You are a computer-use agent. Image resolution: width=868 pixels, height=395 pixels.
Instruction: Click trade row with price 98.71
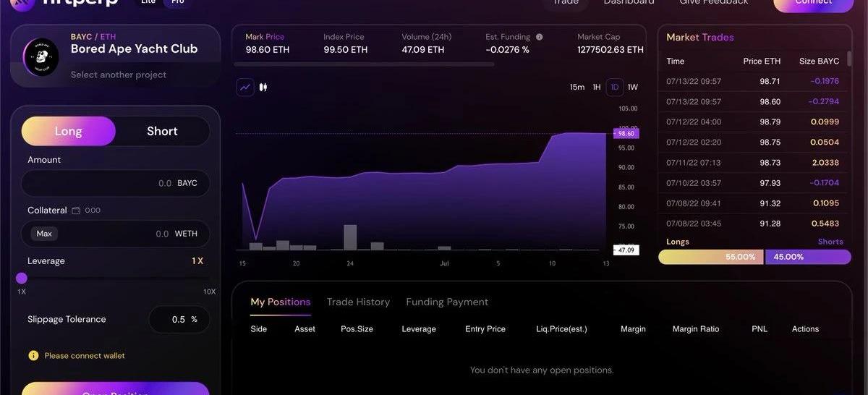tap(754, 82)
